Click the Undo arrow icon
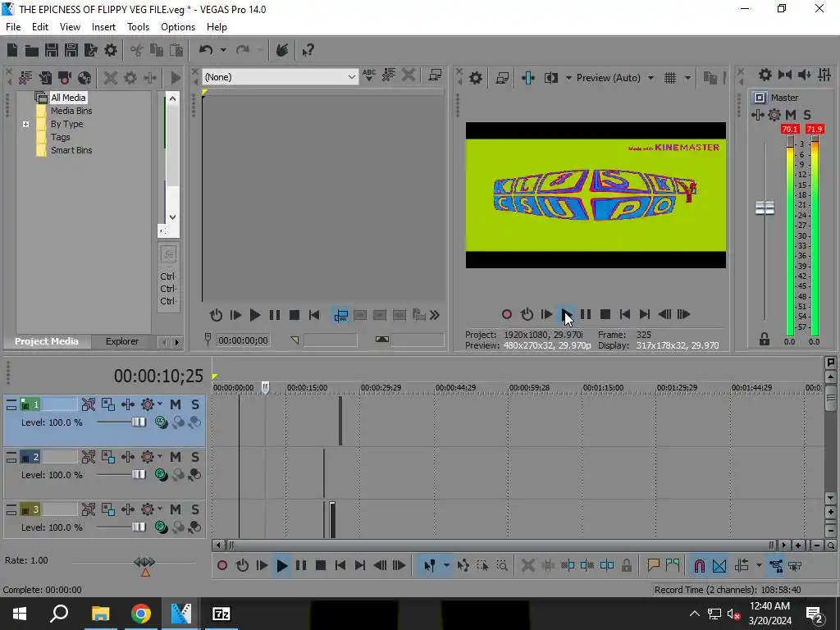 [x=206, y=50]
